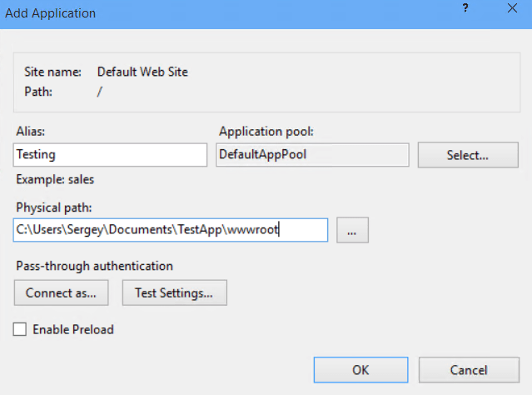Close the Add Application dialog
The height and width of the screenshot is (395, 532).
pyautogui.click(x=510, y=12)
